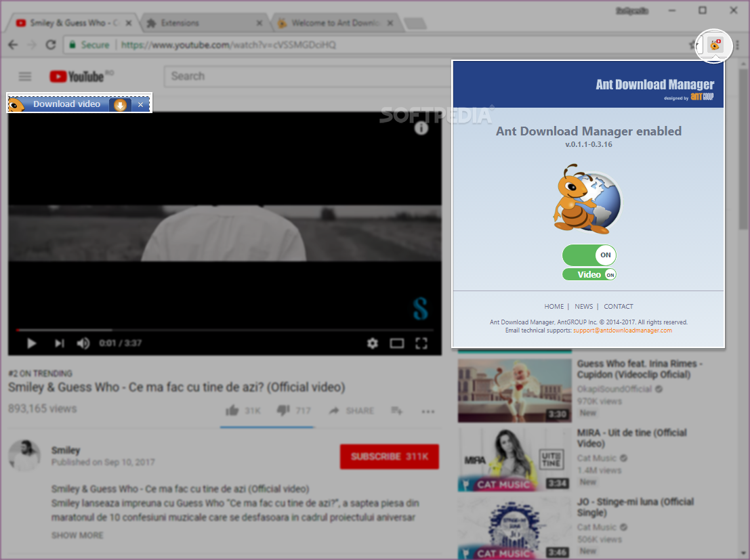Expand description with SHOW MORE
This screenshot has height=560, width=750.
coord(77,535)
